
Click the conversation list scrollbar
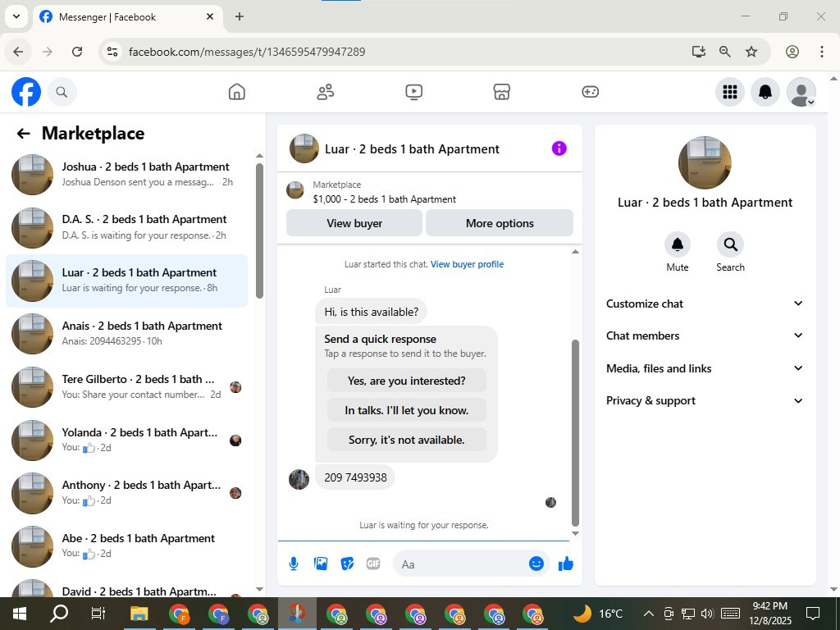click(259, 231)
